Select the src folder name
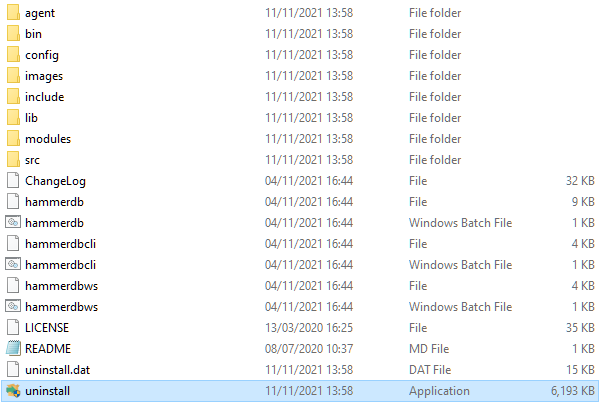This screenshot has width=604, height=406. pyautogui.click(x=32, y=160)
